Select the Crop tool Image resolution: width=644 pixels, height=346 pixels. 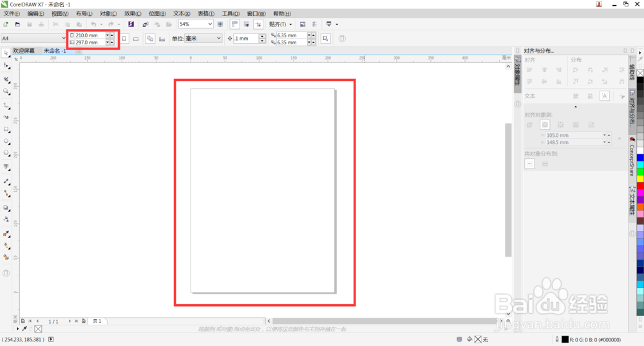(x=6, y=79)
